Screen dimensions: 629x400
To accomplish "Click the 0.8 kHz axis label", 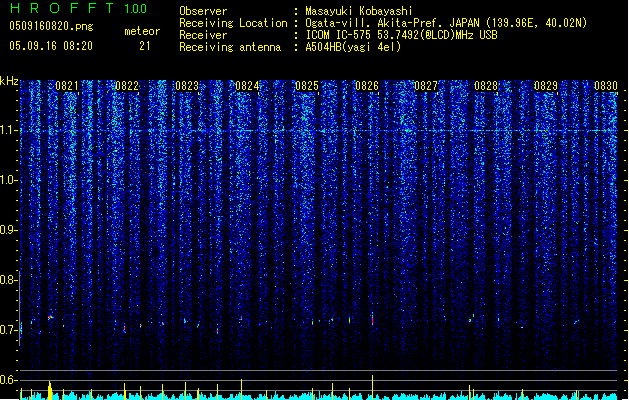I will [8, 280].
